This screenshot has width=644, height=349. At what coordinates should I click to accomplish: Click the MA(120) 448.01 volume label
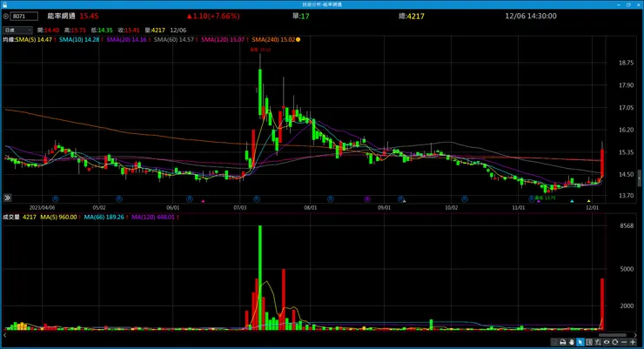(153, 218)
